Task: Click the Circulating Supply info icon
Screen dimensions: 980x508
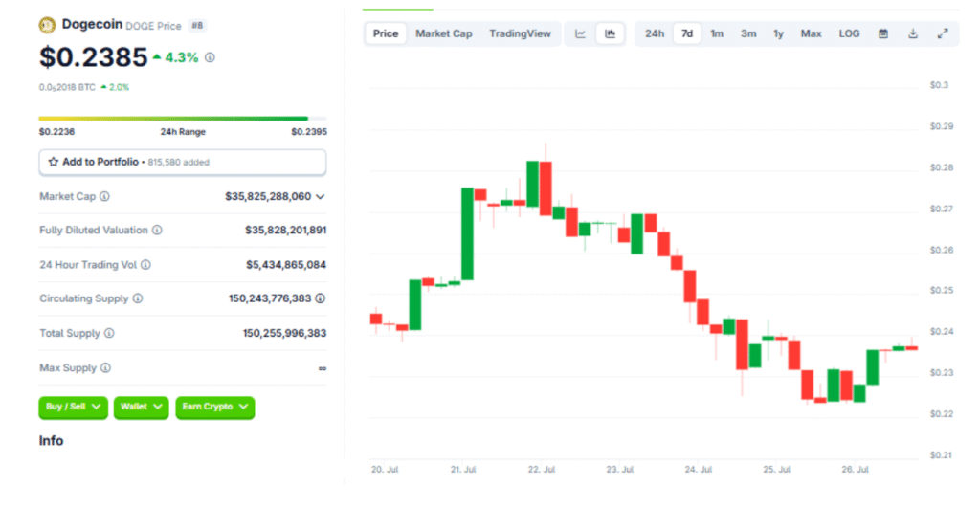Action: [x=138, y=298]
